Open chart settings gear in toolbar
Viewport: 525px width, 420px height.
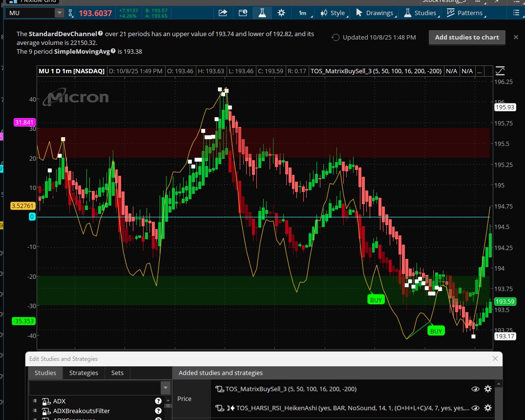(x=281, y=13)
